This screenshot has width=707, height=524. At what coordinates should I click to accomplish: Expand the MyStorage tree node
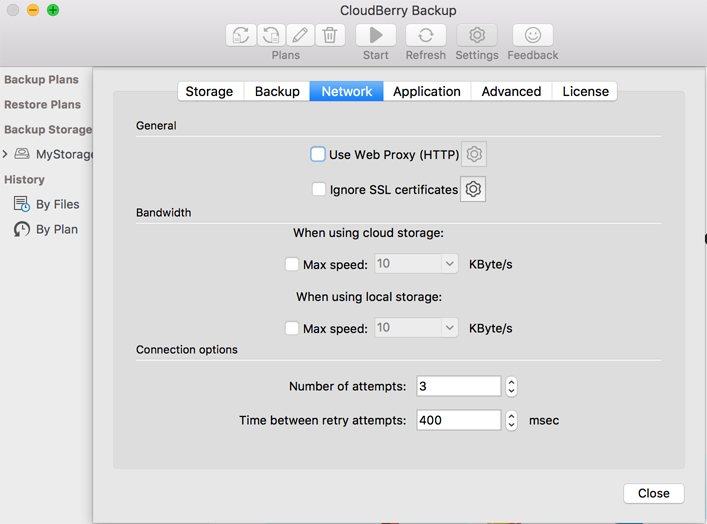[5, 154]
